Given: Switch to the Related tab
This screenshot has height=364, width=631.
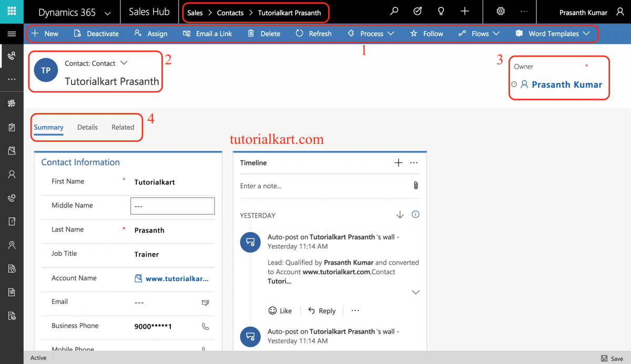Looking at the screenshot, I should tap(123, 127).
